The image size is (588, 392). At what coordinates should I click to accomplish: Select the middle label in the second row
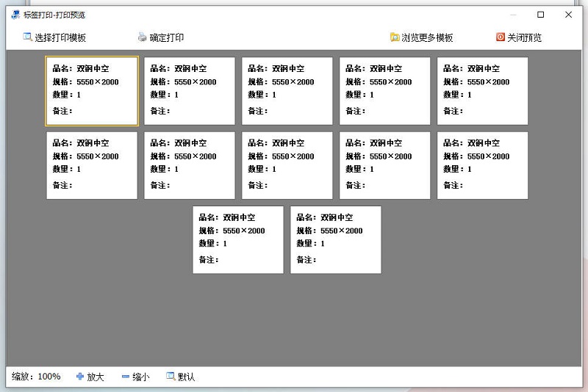click(x=287, y=165)
